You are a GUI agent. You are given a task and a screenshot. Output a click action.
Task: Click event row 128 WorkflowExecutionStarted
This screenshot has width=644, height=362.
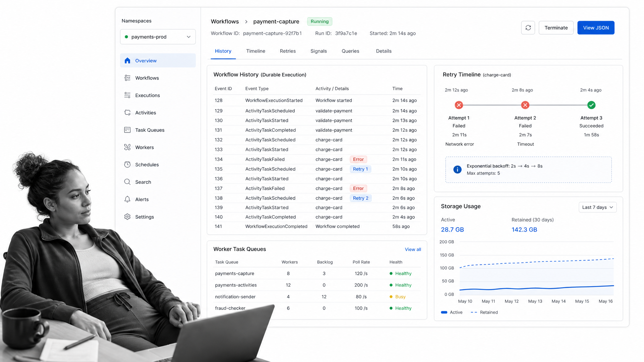(317, 101)
